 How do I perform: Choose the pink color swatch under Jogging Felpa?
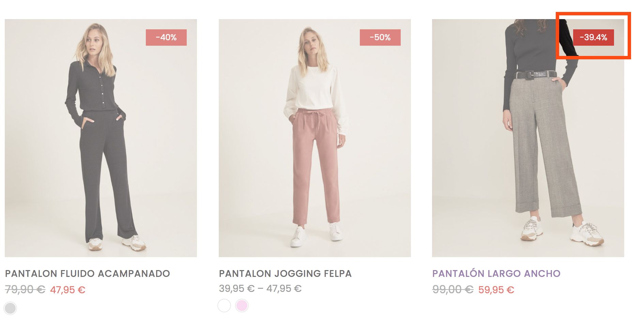pyautogui.click(x=242, y=306)
